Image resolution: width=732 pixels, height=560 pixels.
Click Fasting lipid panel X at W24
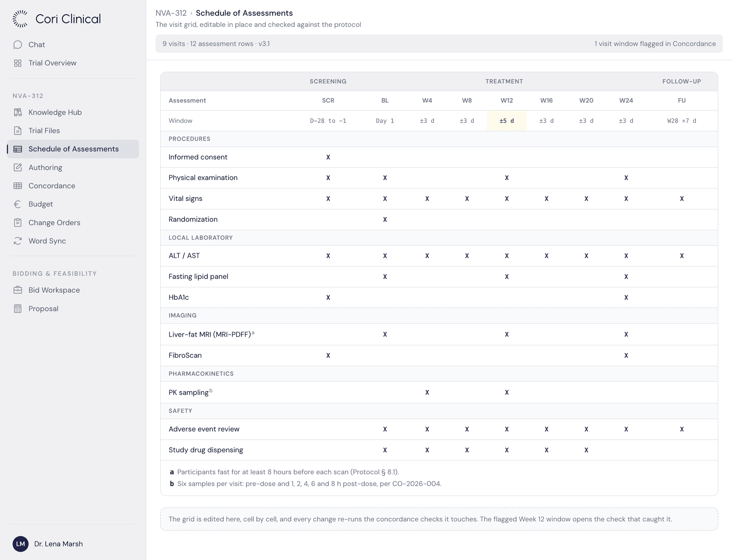coord(626,277)
